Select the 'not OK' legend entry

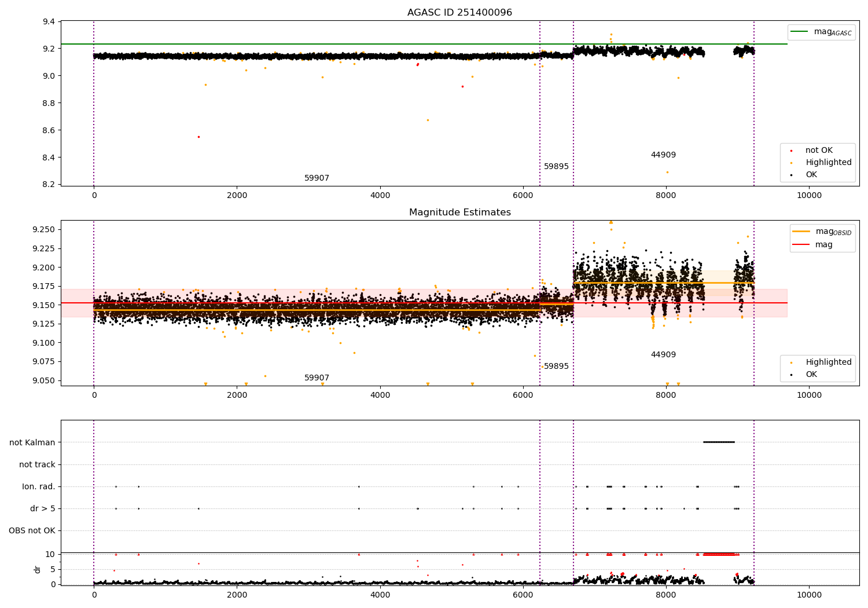coord(818,151)
